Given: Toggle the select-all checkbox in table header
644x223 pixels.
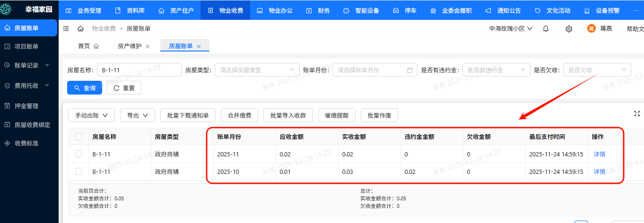Looking at the screenshot, I should 78,137.
